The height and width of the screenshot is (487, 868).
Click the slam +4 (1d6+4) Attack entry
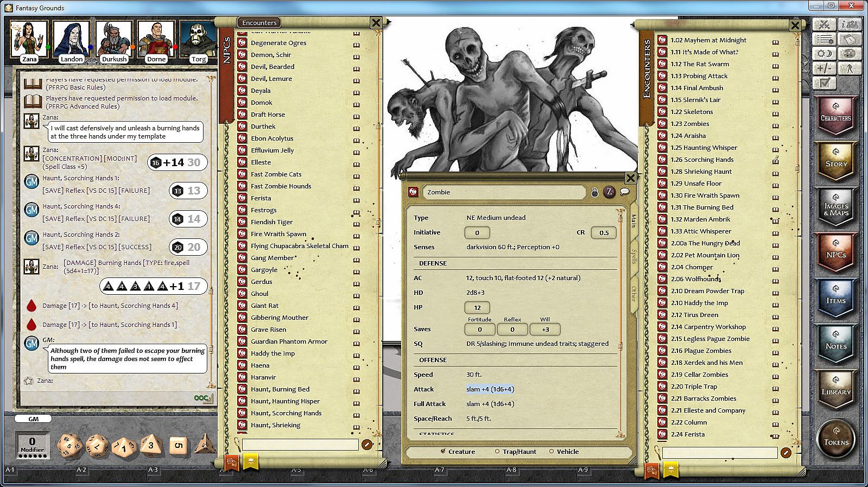(490, 389)
